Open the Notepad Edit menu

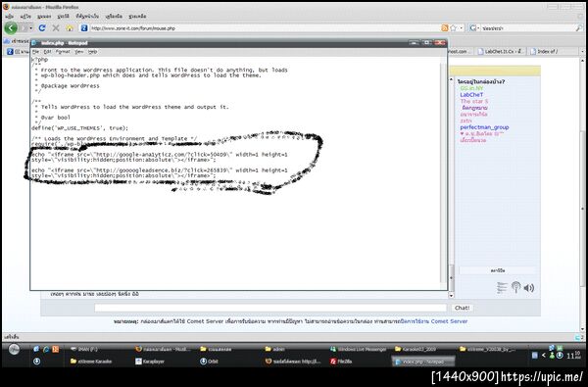47,52
